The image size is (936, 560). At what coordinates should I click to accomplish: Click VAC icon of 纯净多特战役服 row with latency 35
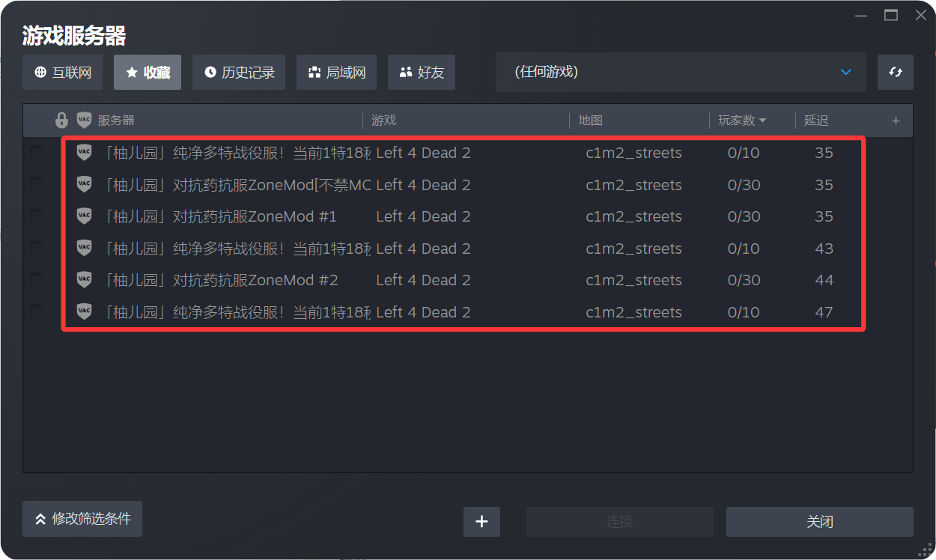click(84, 153)
